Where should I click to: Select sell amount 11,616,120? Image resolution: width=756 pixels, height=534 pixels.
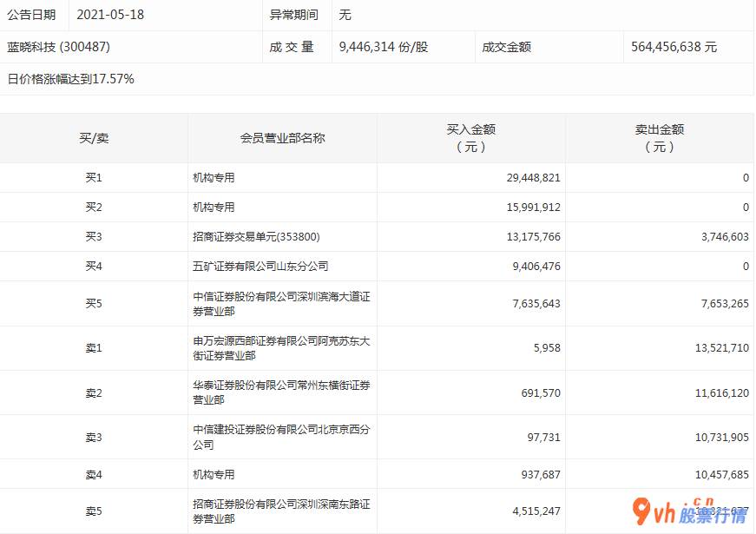pyautogui.click(x=722, y=393)
